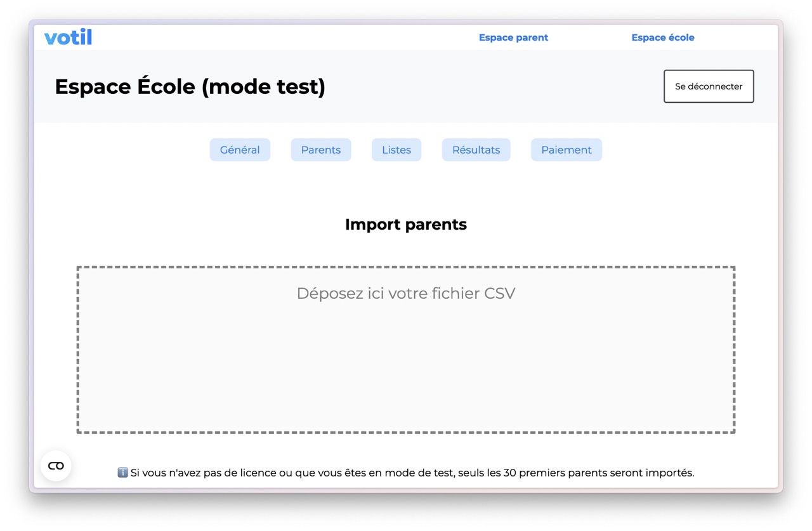The image size is (812, 531).
Task: Open the floating toggle badge at bottom left
Action: pos(56,465)
